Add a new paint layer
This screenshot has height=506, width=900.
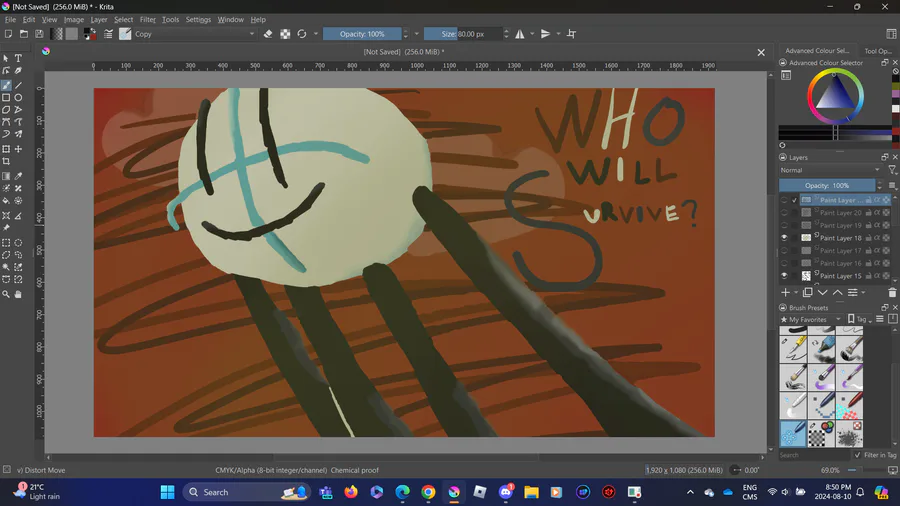pyautogui.click(x=786, y=293)
